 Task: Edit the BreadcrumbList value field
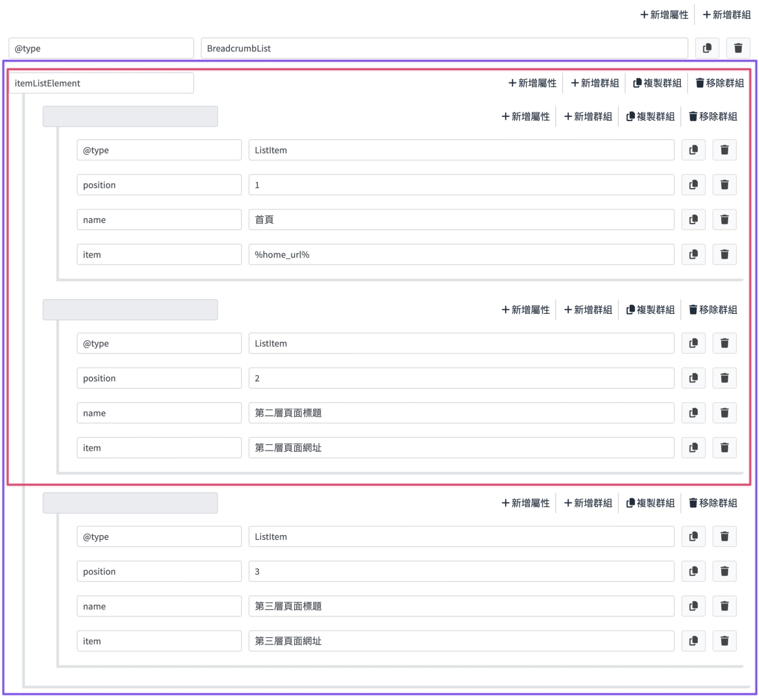tap(444, 48)
